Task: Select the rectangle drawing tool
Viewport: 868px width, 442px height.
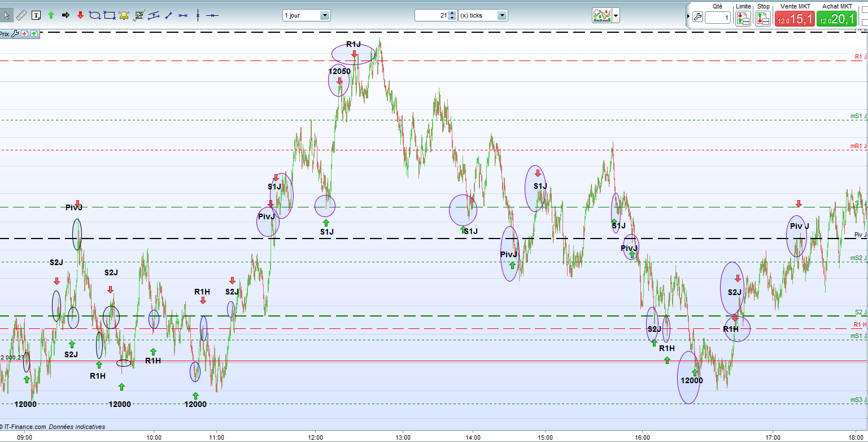Action: click(110, 15)
